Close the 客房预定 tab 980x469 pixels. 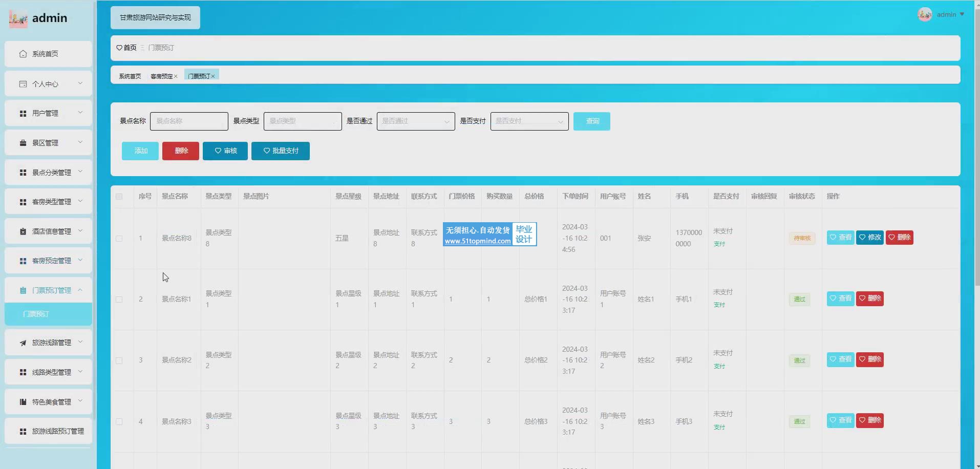coord(176,76)
